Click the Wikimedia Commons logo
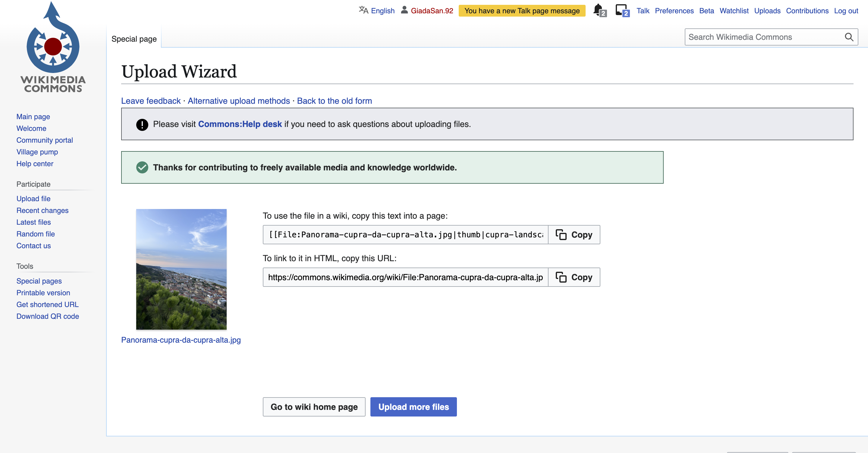868x453 pixels. (53, 47)
